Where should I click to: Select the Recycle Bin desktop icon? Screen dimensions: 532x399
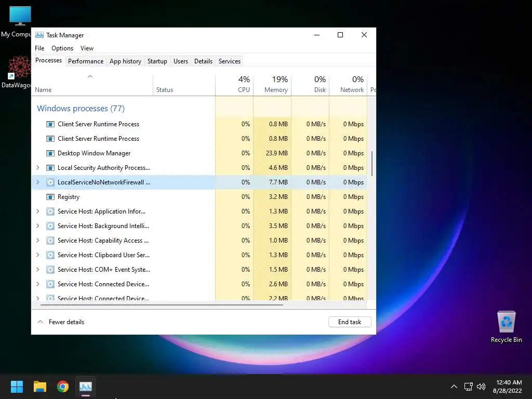tap(506, 326)
